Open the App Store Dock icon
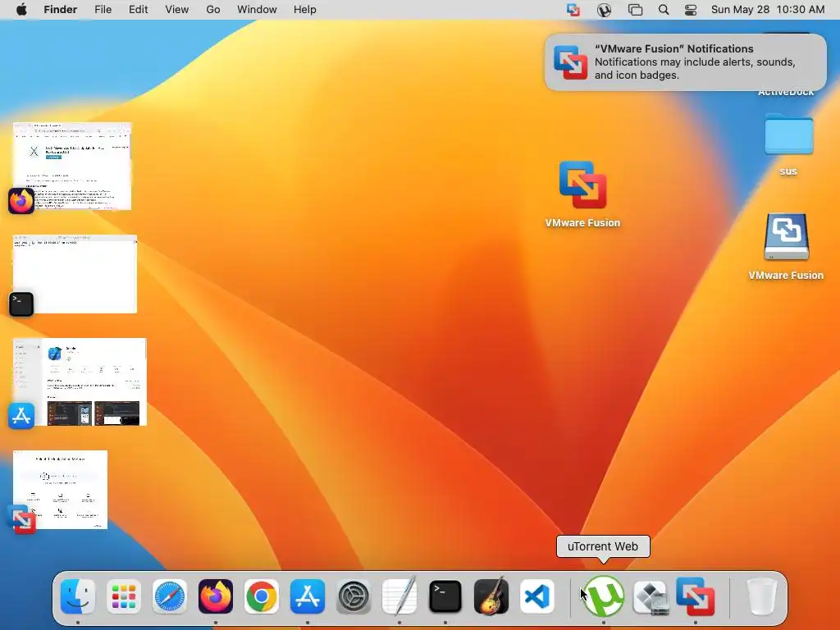Viewport: 840px width, 630px height. pos(308,596)
